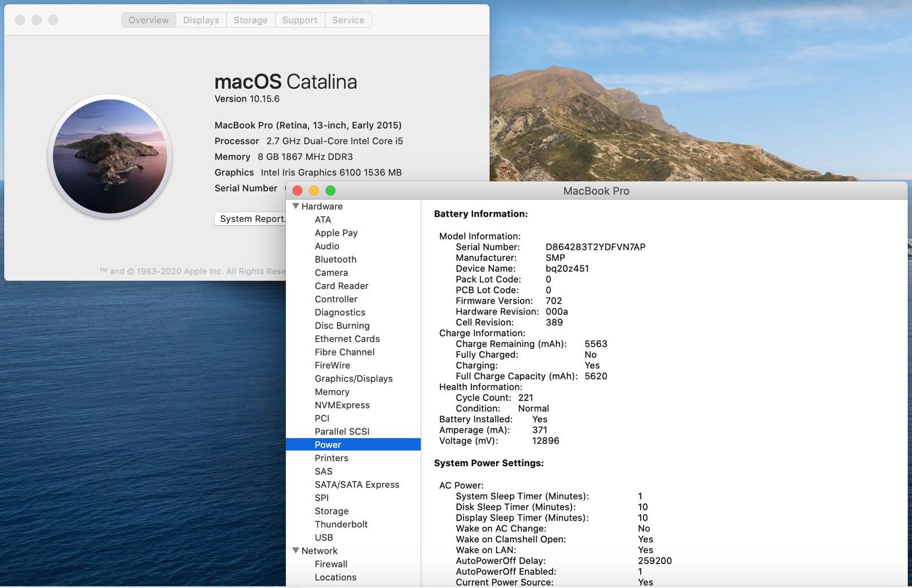The height and width of the screenshot is (588, 912).
Task: Select Parallel SCSI in the sidebar
Action: pos(342,431)
